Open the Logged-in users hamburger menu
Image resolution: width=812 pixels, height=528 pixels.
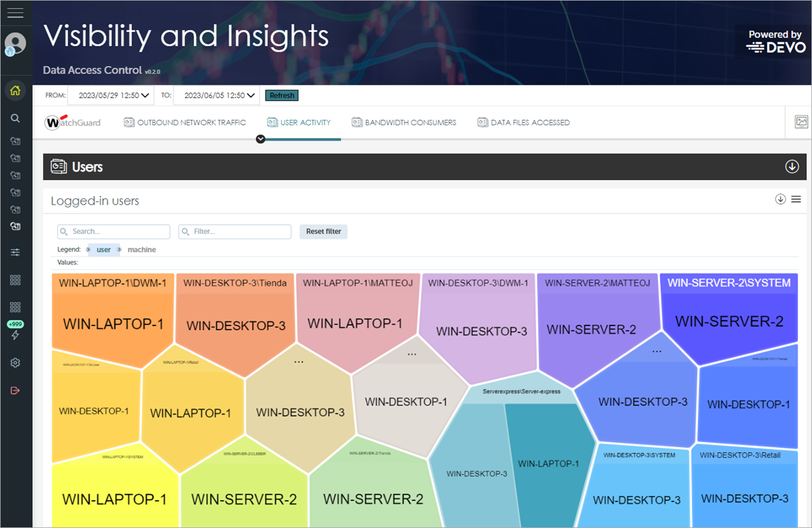tap(796, 198)
